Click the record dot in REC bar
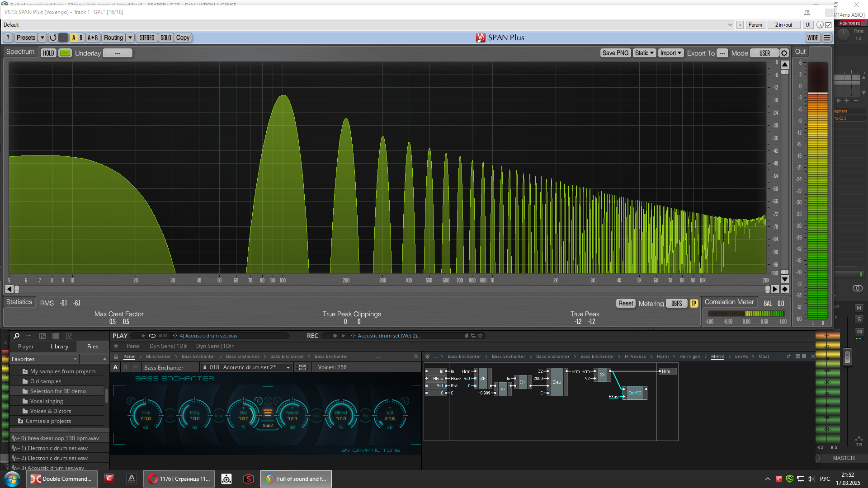 click(x=335, y=336)
